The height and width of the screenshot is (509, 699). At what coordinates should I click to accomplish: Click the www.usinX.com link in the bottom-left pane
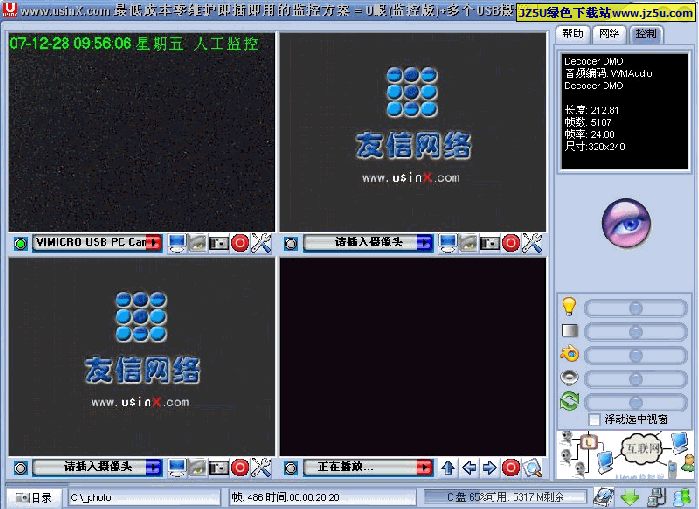click(140, 402)
